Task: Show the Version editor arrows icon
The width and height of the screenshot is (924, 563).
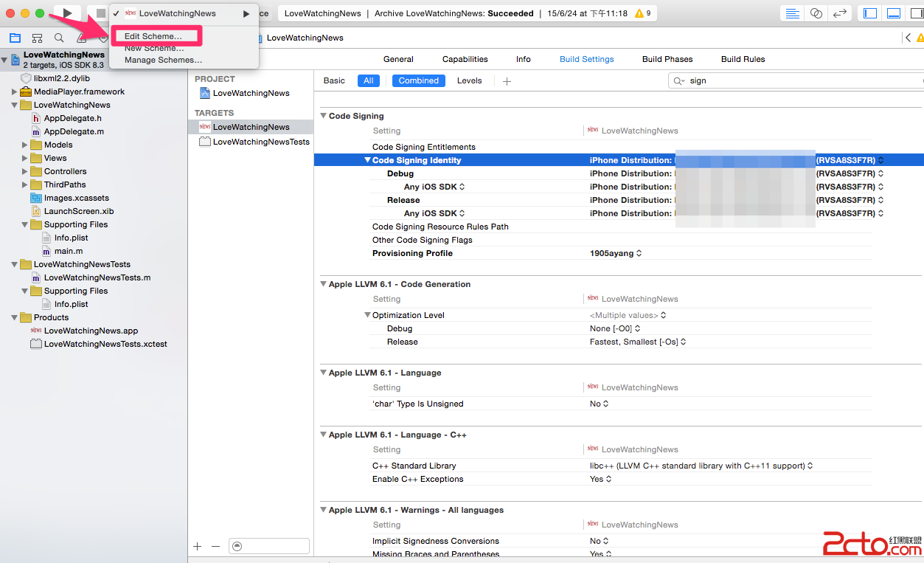Action: click(x=839, y=13)
